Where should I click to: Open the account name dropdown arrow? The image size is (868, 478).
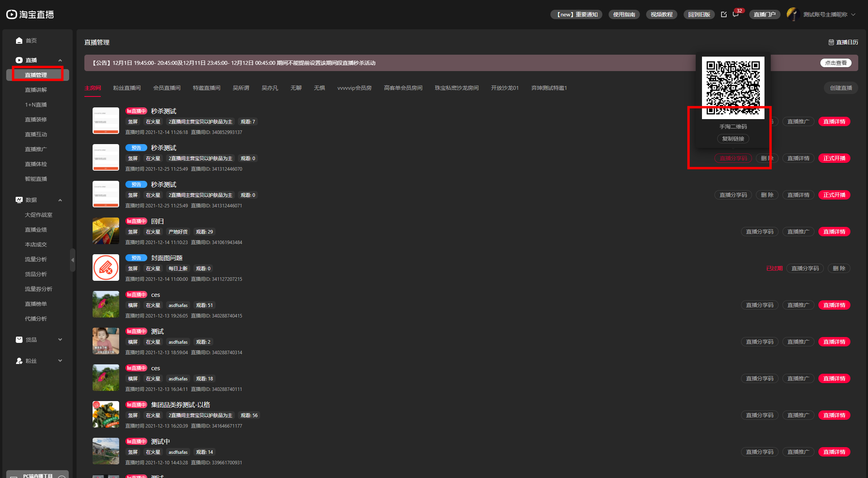click(853, 14)
